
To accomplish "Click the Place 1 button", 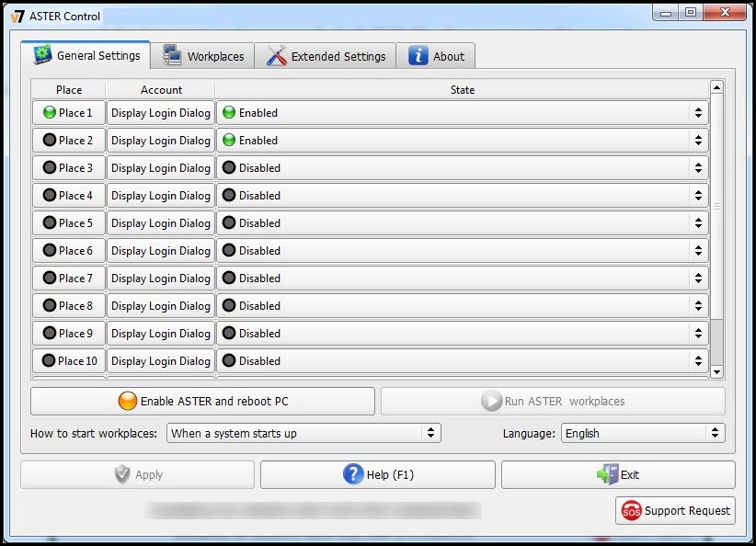I will 69,113.
